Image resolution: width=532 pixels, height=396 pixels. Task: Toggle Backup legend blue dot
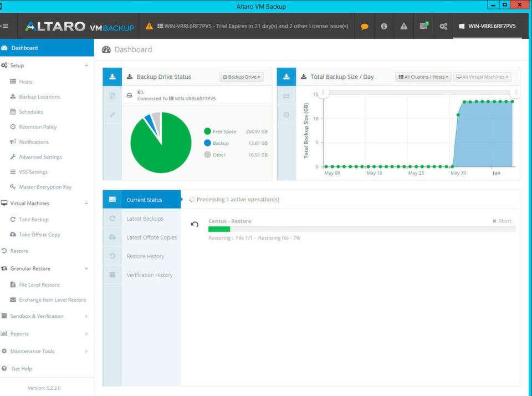coord(207,143)
